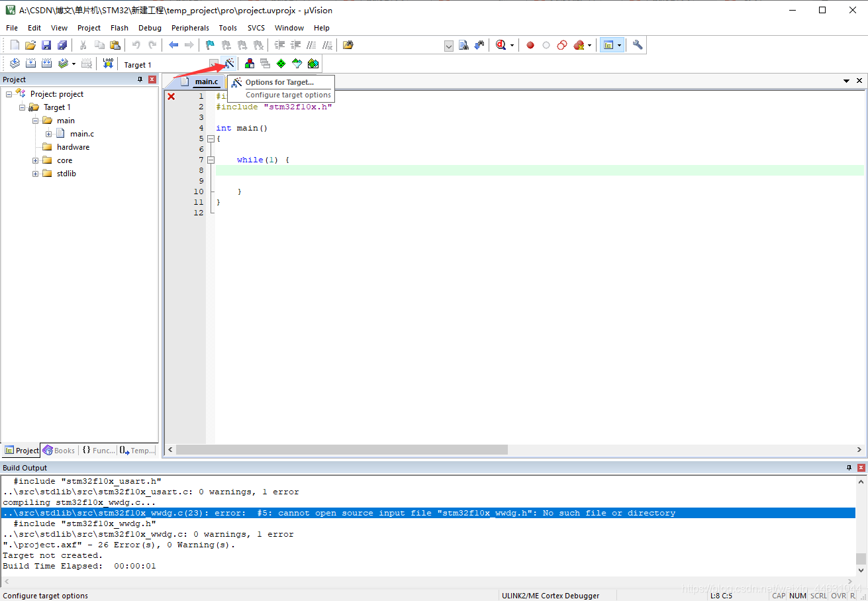Open the File menu

(12, 28)
